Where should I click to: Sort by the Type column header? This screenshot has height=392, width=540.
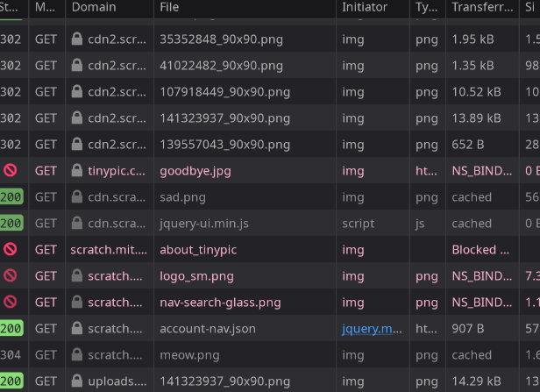428,7
